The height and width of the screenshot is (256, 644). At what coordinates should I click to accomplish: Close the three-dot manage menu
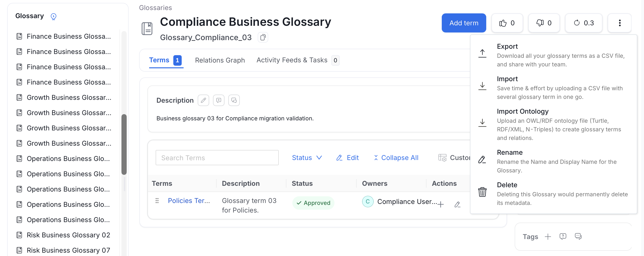pyautogui.click(x=620, y=23)
